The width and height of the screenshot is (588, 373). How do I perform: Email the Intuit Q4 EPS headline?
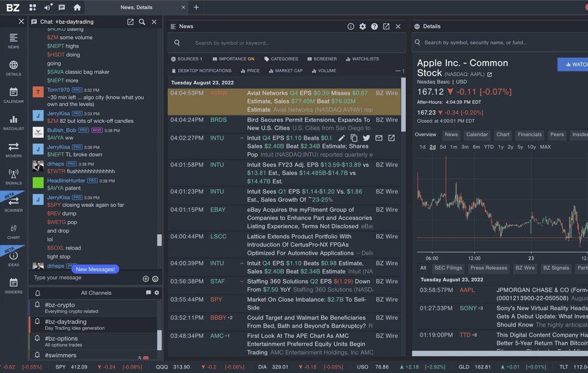click(x=379, y=138)
